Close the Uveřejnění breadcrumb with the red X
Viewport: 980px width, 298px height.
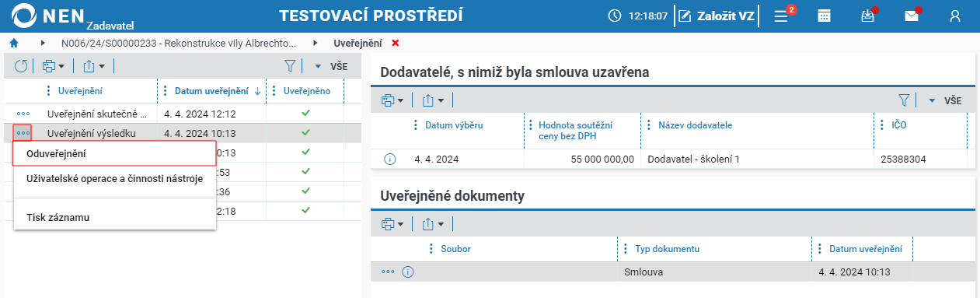[x=396, y=43]
